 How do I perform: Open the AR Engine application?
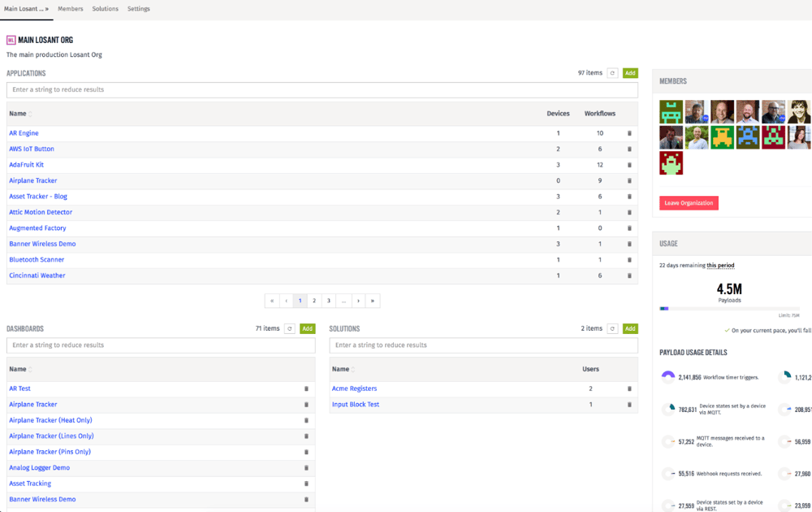pos(24,133)
